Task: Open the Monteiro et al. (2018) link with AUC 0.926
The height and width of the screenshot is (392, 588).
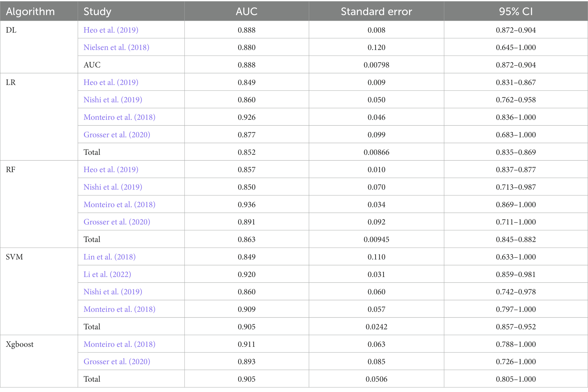Action: point(119,117)
